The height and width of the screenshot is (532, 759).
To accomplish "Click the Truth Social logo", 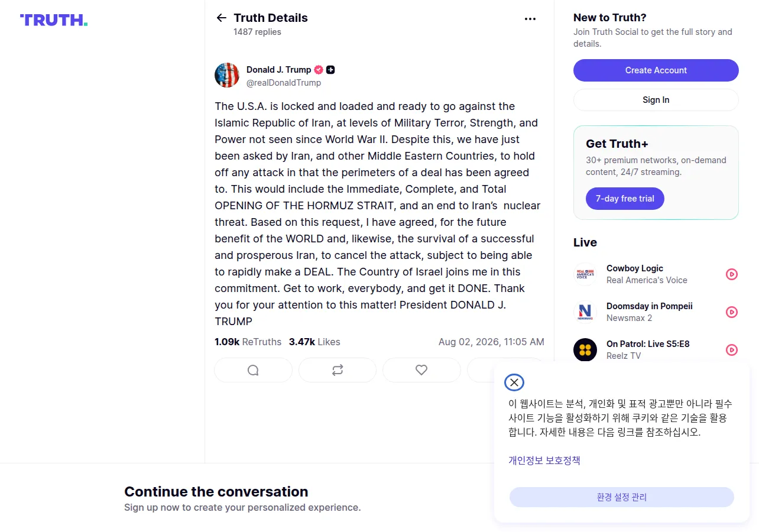I will [54, 20].
